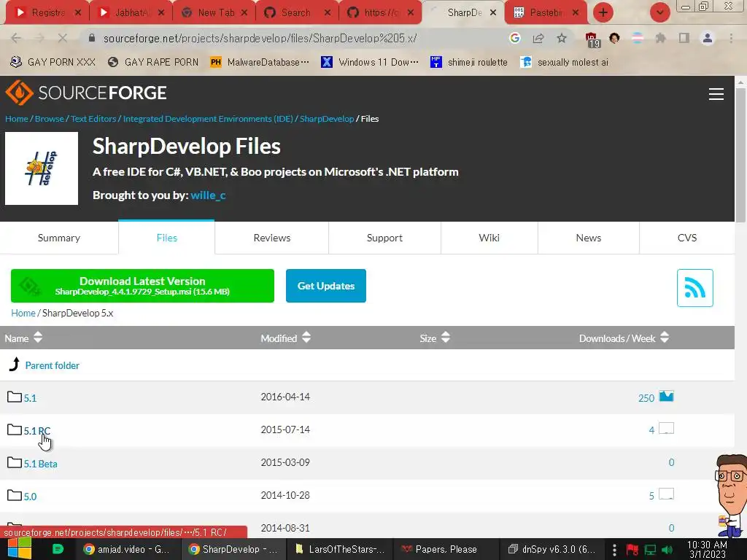Click the stats icon in the 5.1 RC row
The image size is (747, 560).
[x=666, y=429]
